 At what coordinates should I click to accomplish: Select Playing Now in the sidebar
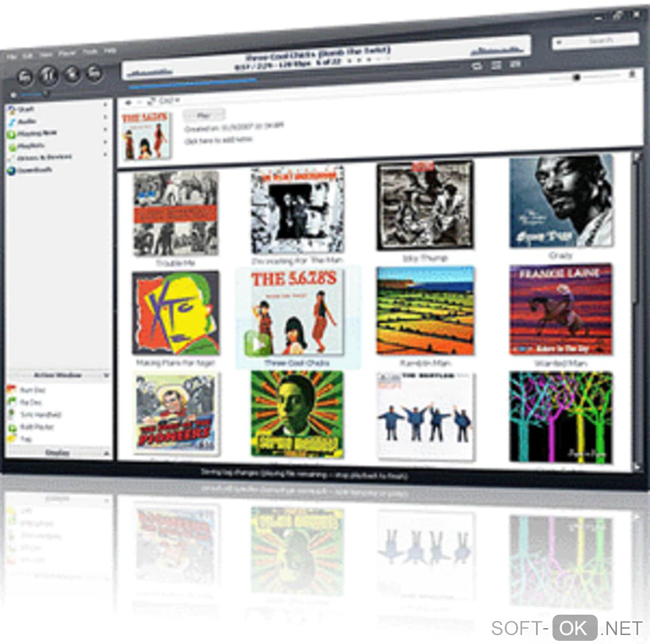pyautogui.click(x=38, y=133)
